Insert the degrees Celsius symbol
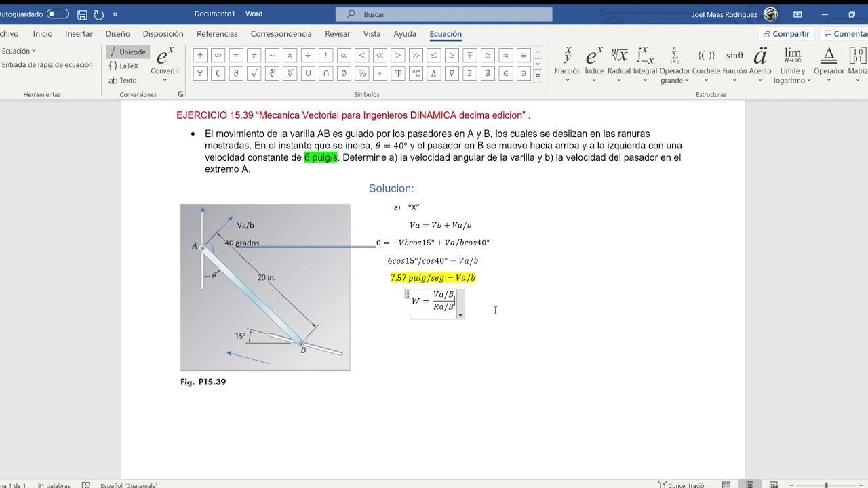Image resolution: width=868 pixels, height=488 pixels. [416, 73]
